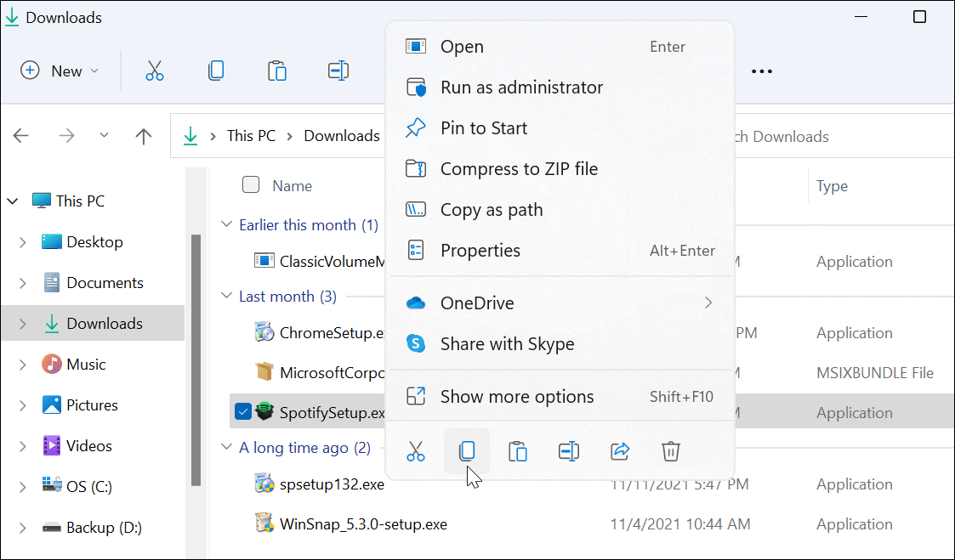
Task: Open the See more ellipsis menu
Action: click(761, 71)
